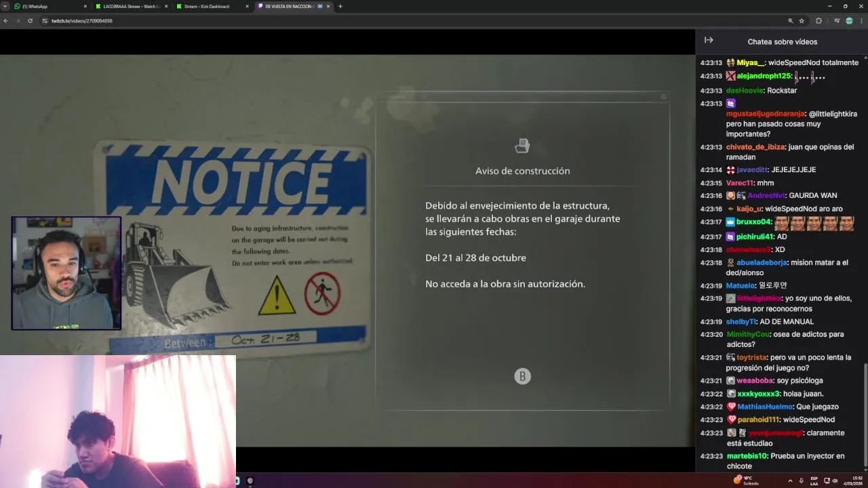868x488 pixels.
Task: Open chat user AndresNvi profile
Action: tap(766, 195)
